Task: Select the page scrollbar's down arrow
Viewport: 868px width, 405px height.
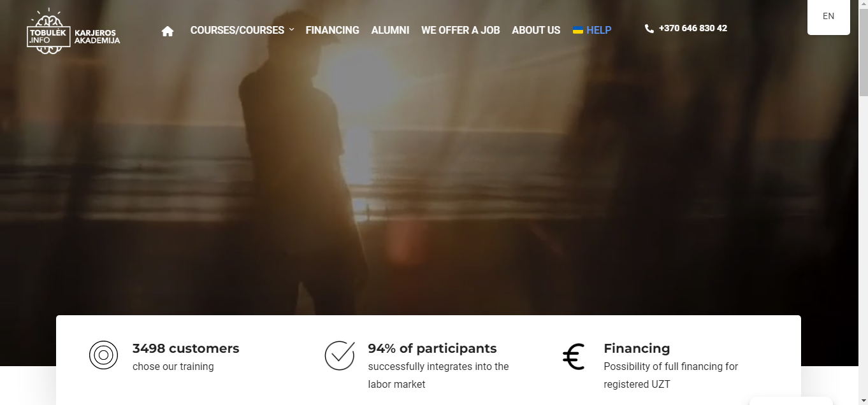Action: (x=864, y=400)
